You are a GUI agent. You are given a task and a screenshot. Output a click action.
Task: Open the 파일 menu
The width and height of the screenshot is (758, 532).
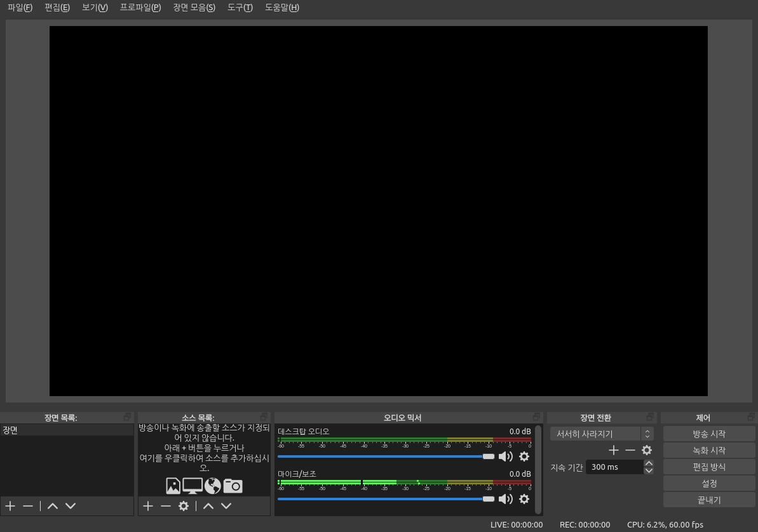tap(20, 8)
